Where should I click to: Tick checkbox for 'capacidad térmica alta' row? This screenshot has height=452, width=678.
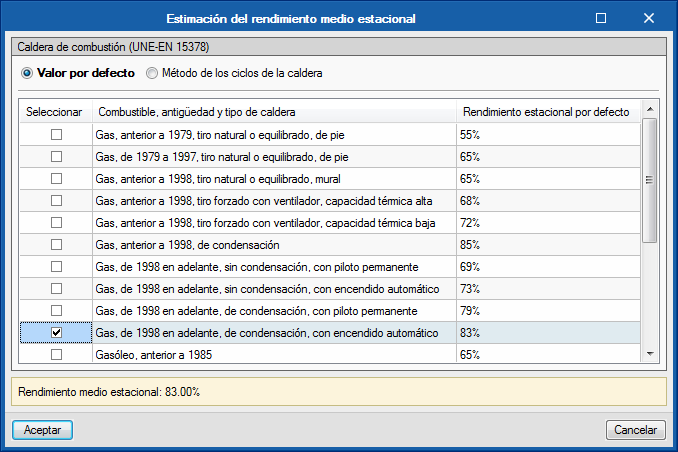pyautogui.click(x=56, y=201)
